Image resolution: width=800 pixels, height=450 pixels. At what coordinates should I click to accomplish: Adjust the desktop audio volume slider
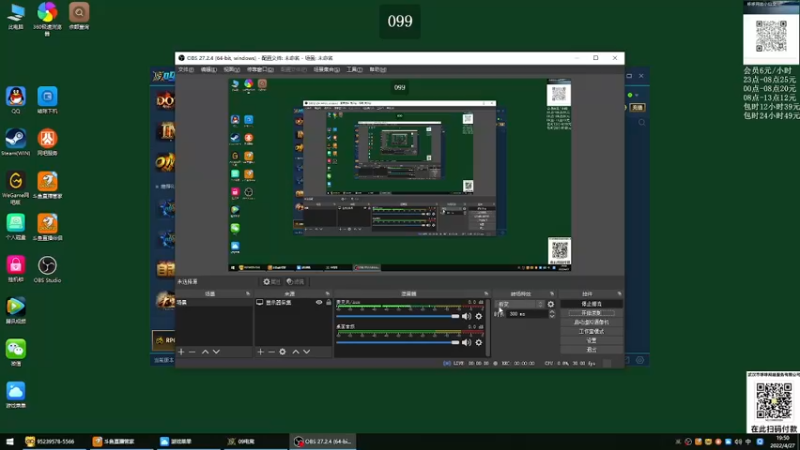click(x=398, y=342)
